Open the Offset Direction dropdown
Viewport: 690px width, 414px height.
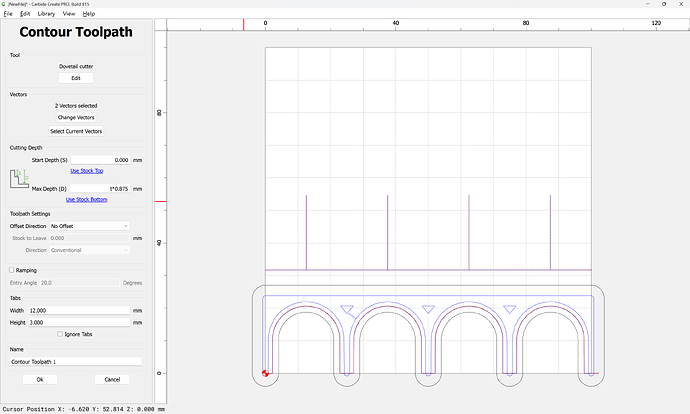pos(89,226)
